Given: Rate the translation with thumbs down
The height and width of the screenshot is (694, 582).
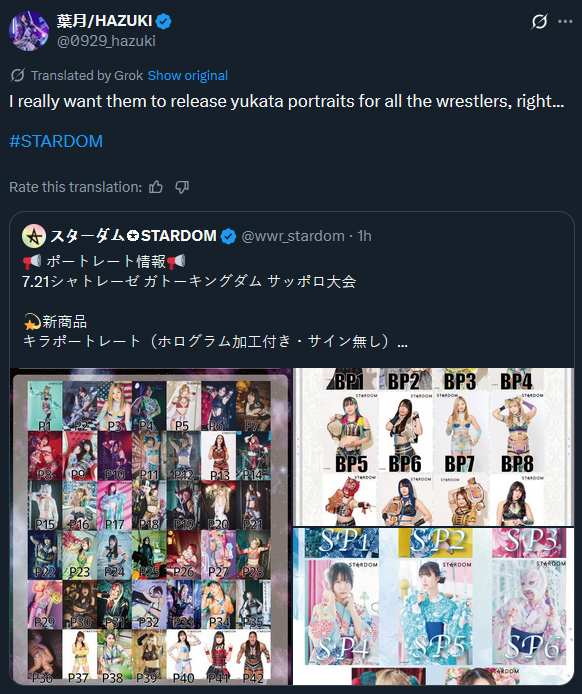Looking at the screenshot, I should pyautogui.click(x=182, y=187).
